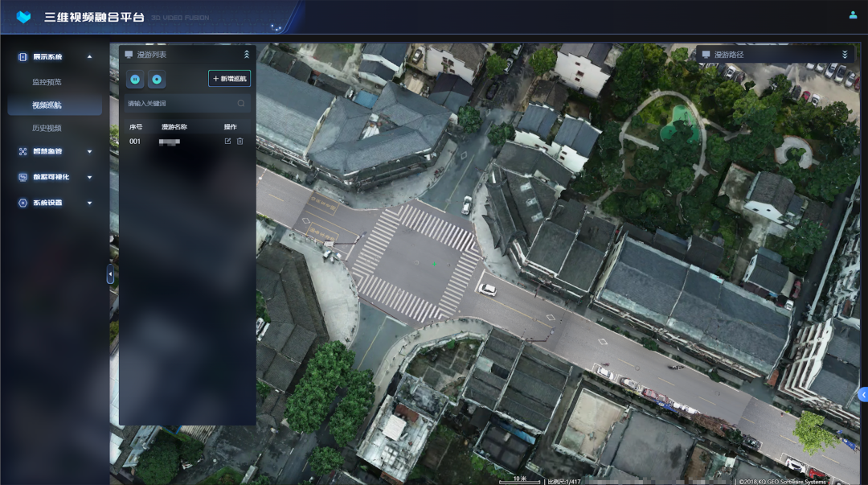Open the user profile icon
This screenshot has width=868, height=485.
pyautogui.click(x=853, y=14)
